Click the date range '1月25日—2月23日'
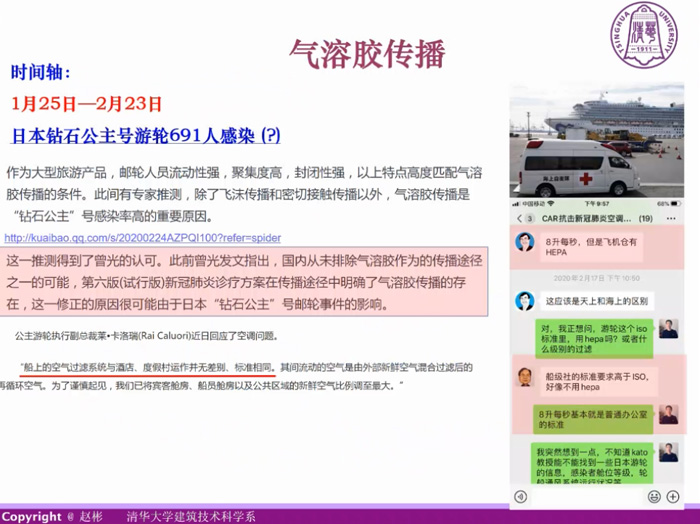Image resolution: width=700 pixels, height=524 pixels. pos(86,104)
